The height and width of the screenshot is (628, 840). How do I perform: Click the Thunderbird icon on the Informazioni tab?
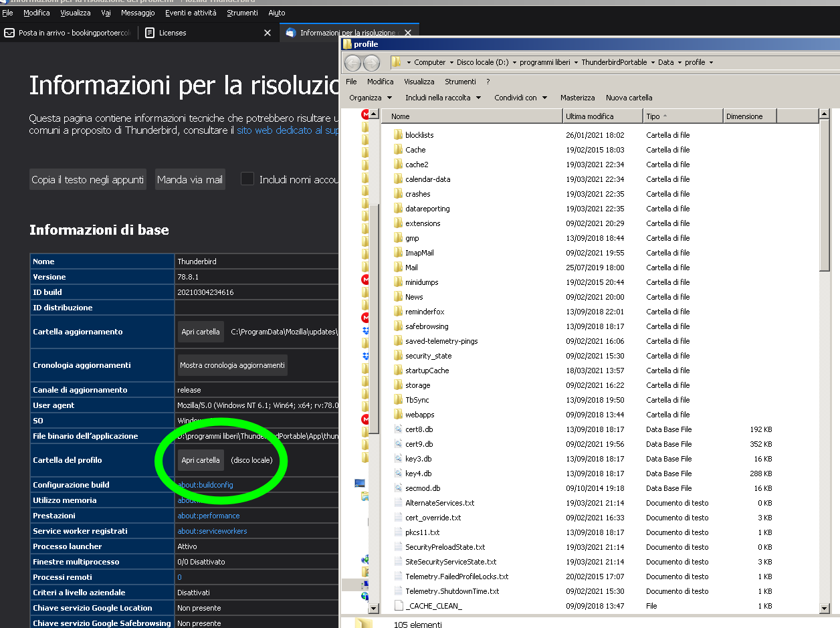291,33
